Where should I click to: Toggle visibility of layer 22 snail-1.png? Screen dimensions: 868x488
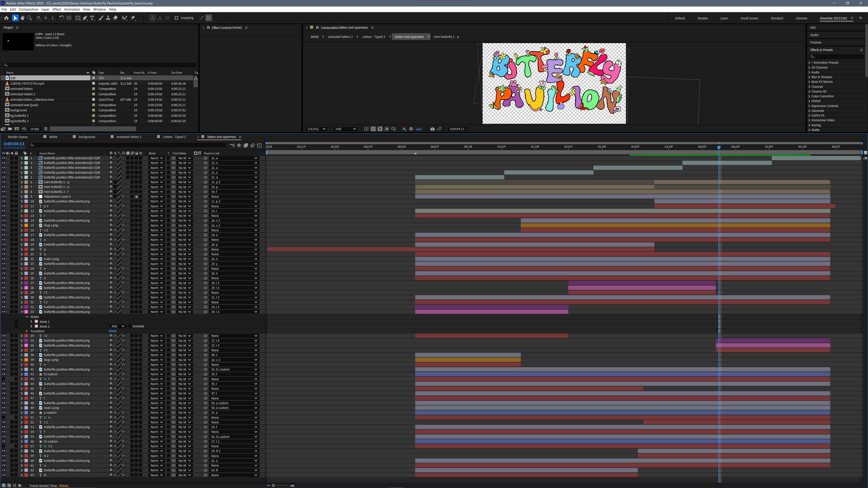3,259
